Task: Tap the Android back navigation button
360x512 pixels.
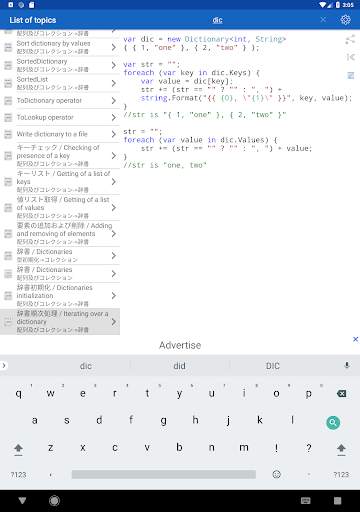Action: click(22, 500)
